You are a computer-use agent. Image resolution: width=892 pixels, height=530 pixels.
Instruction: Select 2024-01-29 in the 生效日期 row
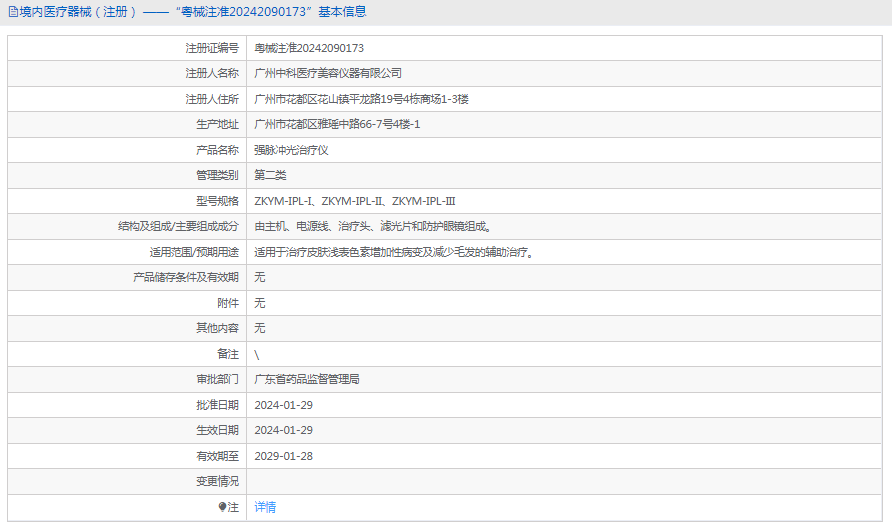[283, 430]
